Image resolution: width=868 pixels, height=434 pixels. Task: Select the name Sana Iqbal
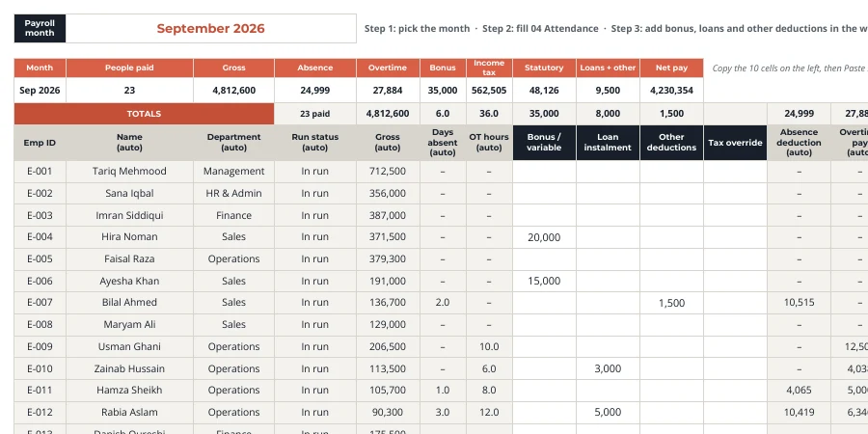tap(129, 194)
